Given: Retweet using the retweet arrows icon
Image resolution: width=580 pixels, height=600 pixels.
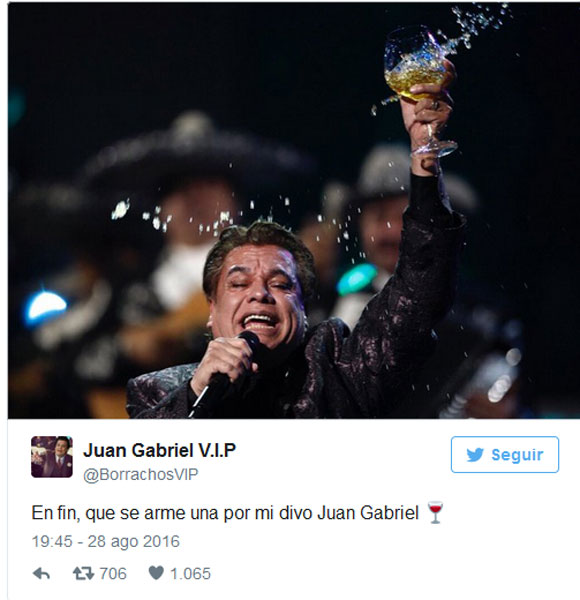Looking at the screenshot, I should (x=83, y=573).
